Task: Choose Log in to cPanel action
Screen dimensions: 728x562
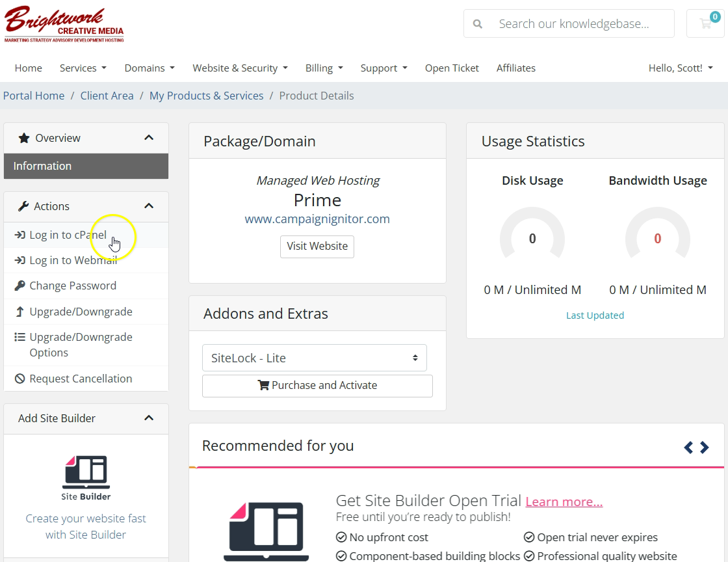Action: point(86,235)
